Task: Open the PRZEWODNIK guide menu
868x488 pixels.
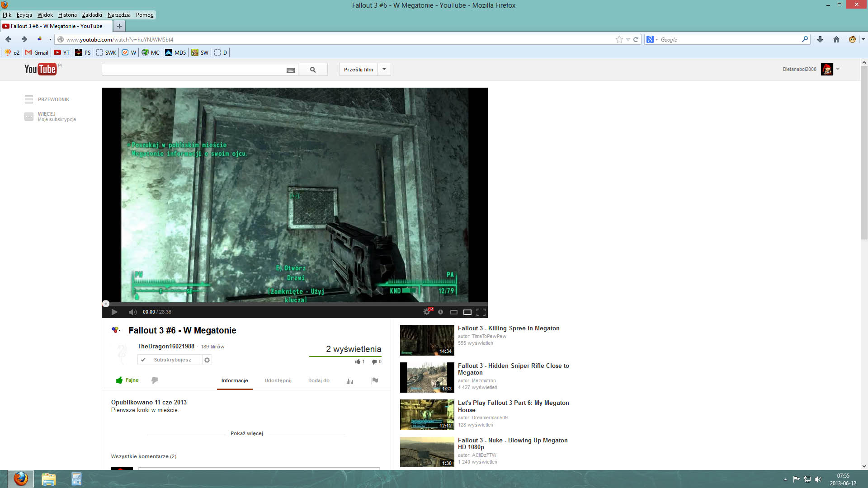Action: (47, 99)
